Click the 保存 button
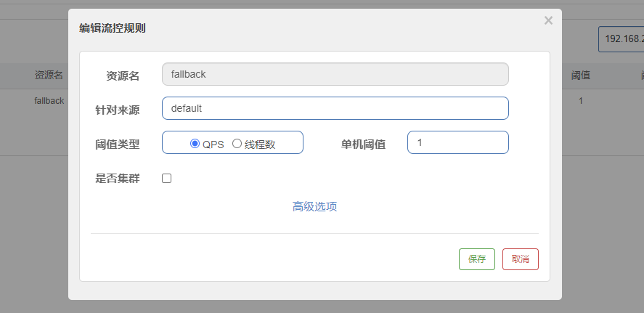This screenshot has width=644, height=313. coord(476,259)
